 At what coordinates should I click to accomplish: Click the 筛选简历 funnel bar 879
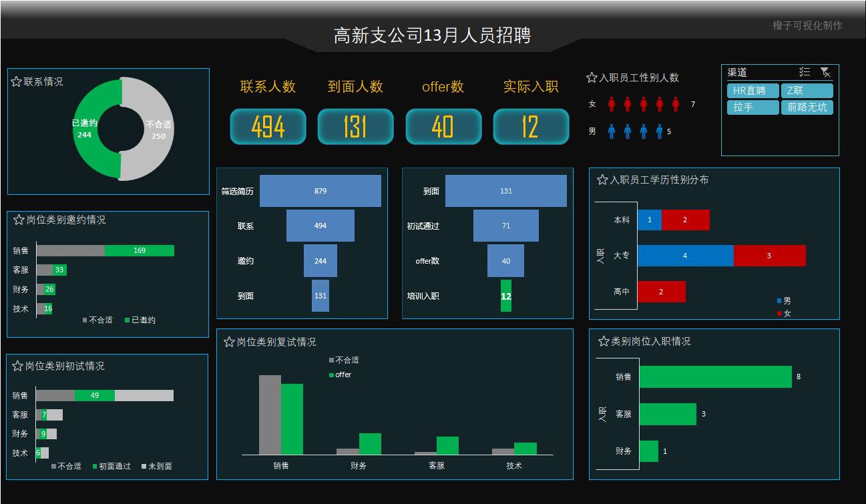click(x=320, y=191)
